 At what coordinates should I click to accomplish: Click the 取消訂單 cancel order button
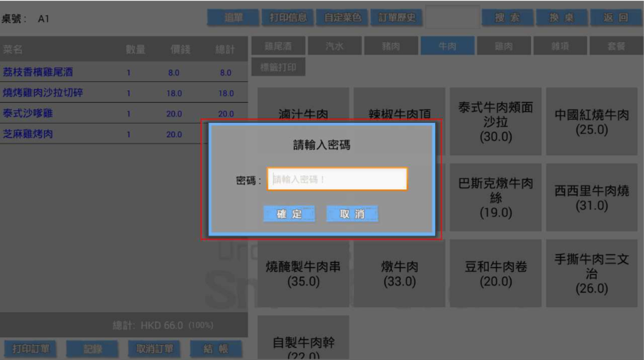point(154,349)
